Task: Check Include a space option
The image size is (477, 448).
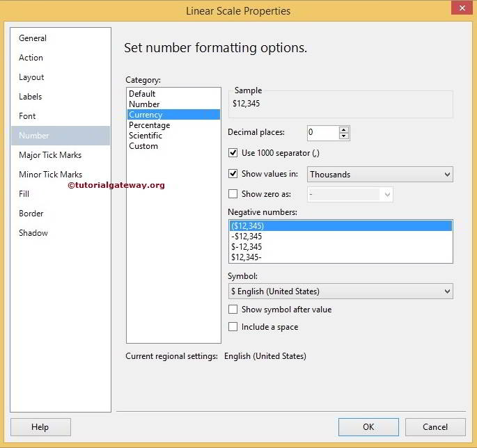Action: coord(233,327)
